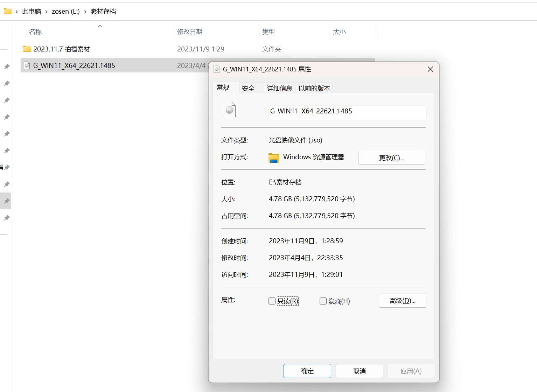Click the file name input field in the properties dialog
The image size is (537, 392).
coord(347,112)
